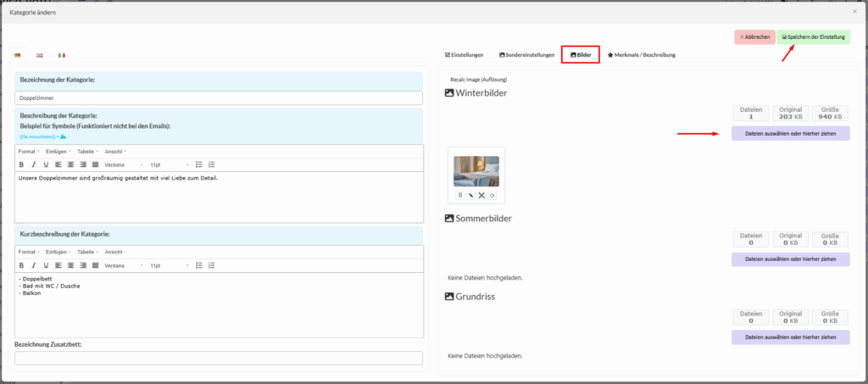
Task: Insert numbered list in the category description editor
Action: pos(212,164)
